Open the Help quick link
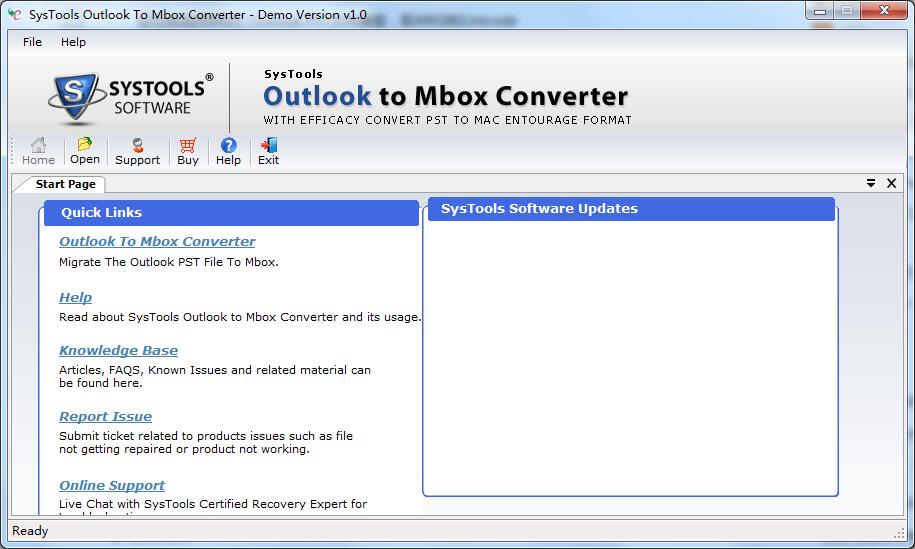915x549 pixels. click(75, 298)
